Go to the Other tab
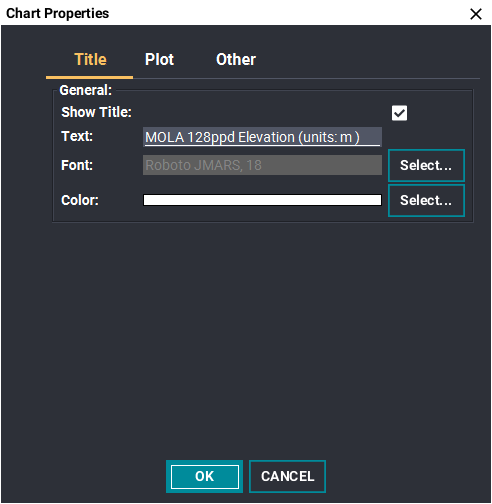 (236, 60)
